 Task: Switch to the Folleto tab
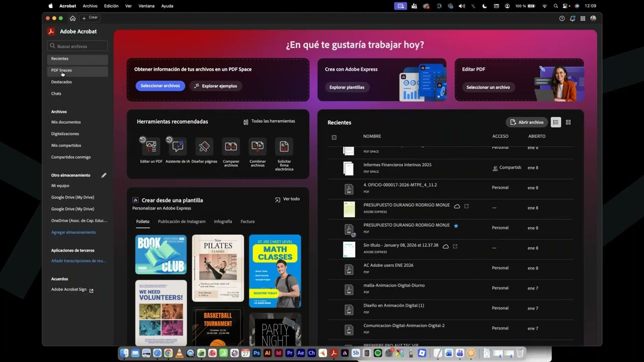(x=142, y=221)
